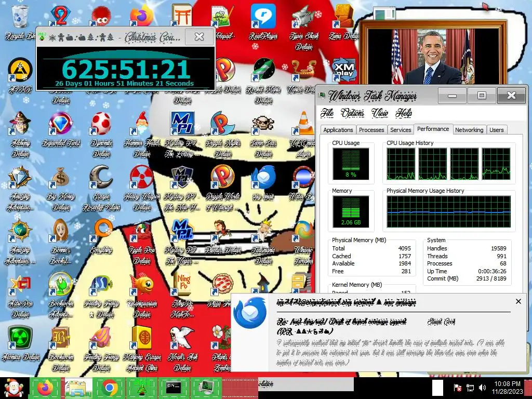Image resolution: width=532 pixels, height=399 pixels.
Task: Open Task Manager Options menu
Action: click(x=353, y=113)
